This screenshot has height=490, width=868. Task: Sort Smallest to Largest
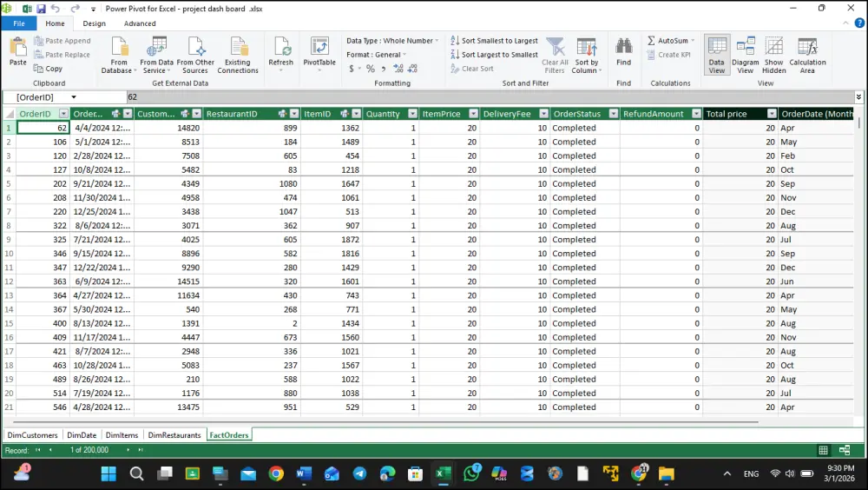pyautogui.click(x=494, y=41)
